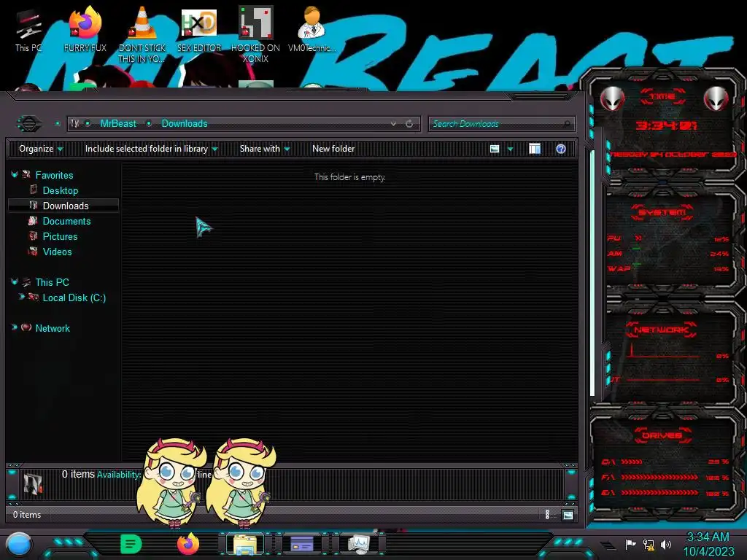
Task: Switch to details view status bar icon
Action: [547, 515]
